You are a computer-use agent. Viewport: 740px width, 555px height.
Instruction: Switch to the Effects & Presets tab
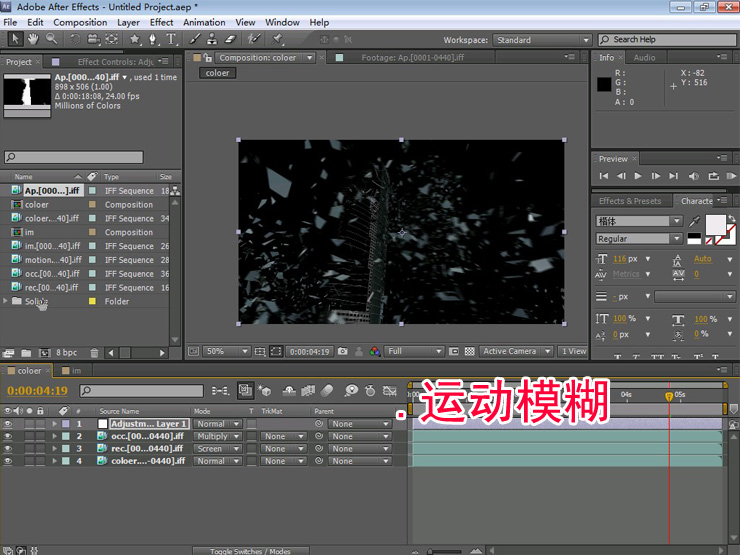(x=630, y=201)
